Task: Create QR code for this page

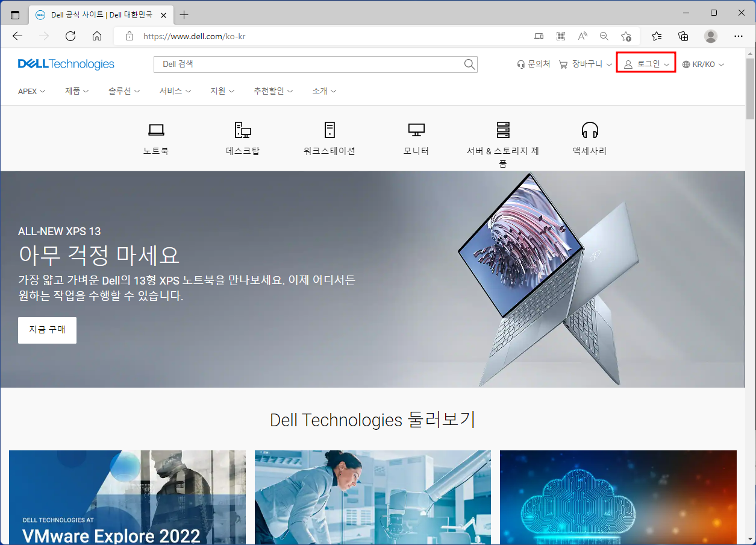Action: coord(561,36)
